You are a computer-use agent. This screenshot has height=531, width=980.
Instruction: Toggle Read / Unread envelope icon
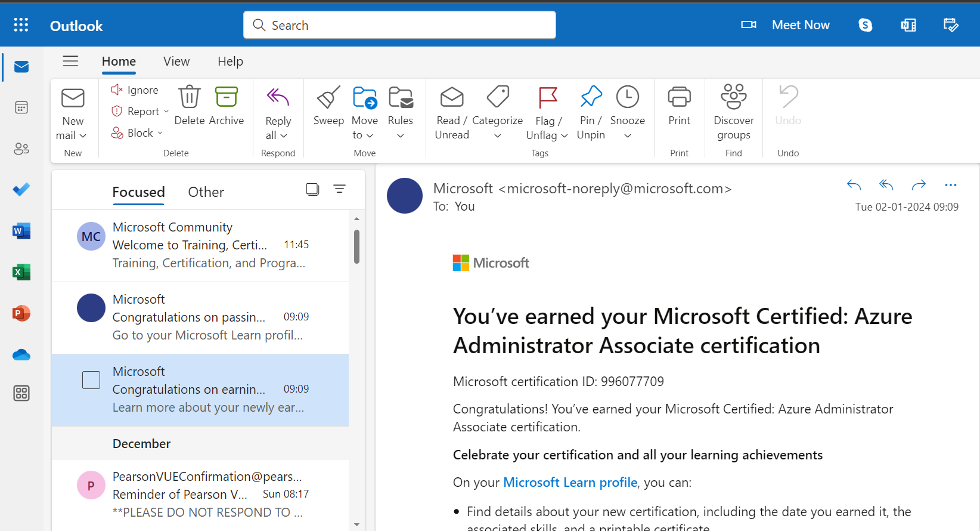[x=452, y=97]
